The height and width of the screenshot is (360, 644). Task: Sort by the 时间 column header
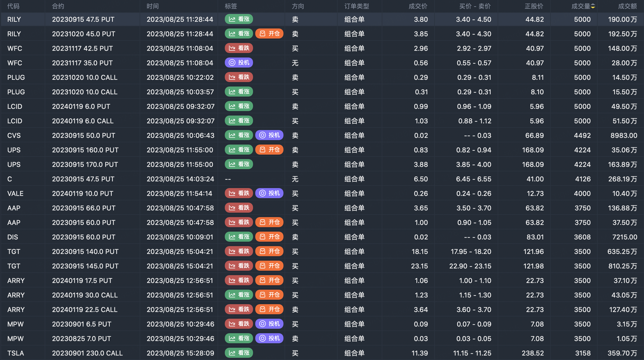coord(152,6)
